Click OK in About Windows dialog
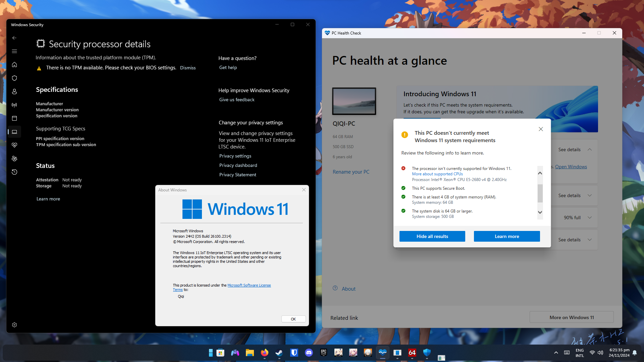 pos(293,319)
